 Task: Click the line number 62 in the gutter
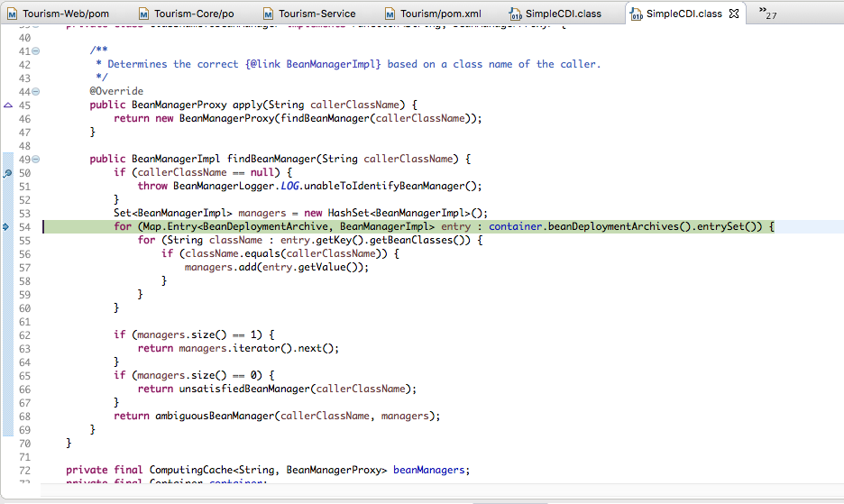tap(24, 334)
